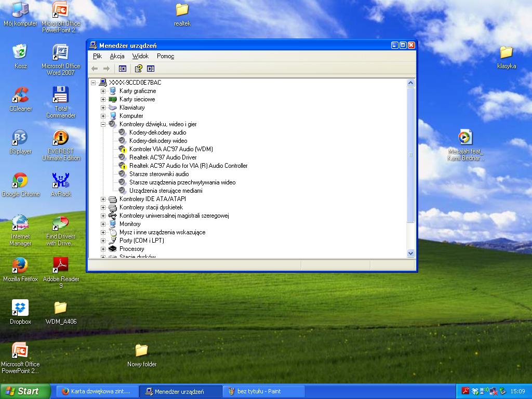
Task: Expand Karty graficzne node
Action: click(103, 91)
